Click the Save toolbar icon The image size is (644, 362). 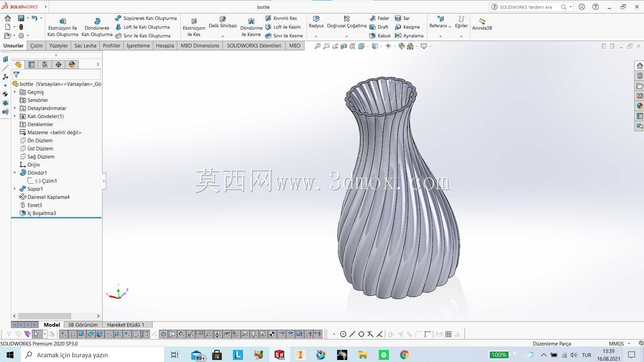tap(21, 18)
